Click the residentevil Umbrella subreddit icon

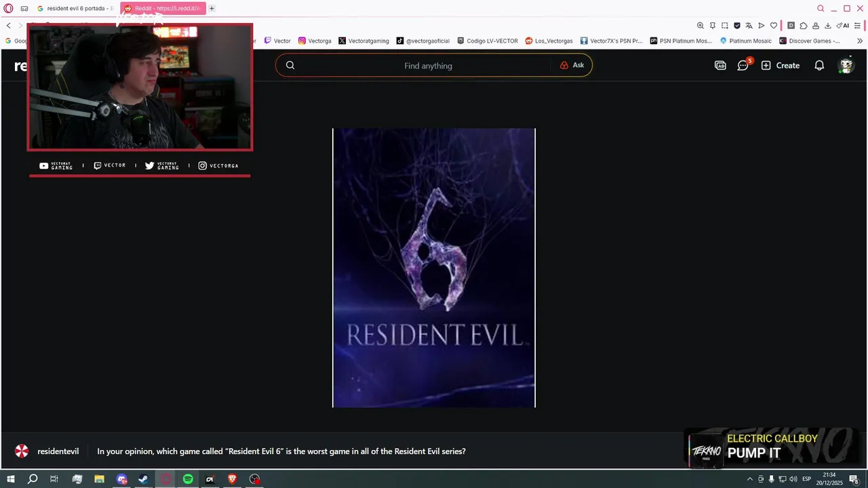22,451
